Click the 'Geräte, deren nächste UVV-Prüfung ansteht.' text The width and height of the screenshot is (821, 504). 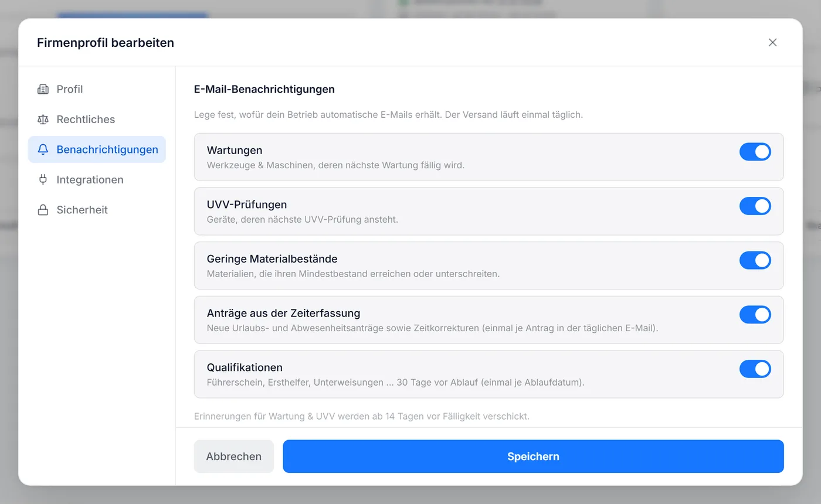click(x=303, y=220)
